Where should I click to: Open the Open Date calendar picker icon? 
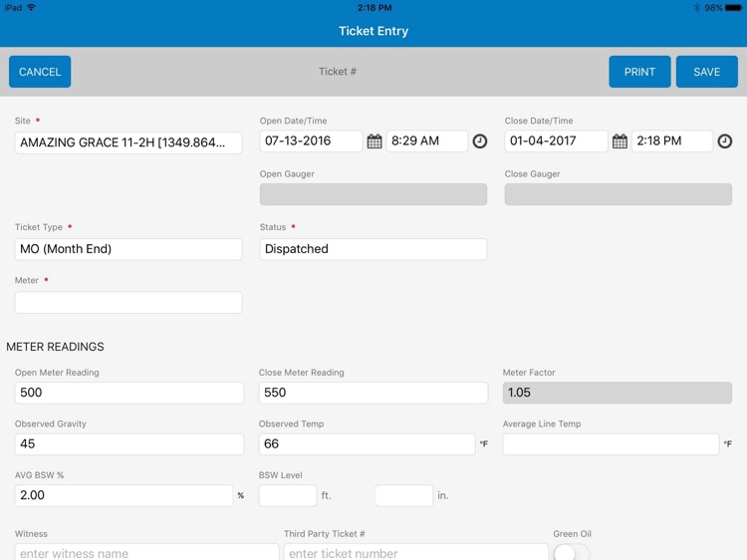pos(374,141)
